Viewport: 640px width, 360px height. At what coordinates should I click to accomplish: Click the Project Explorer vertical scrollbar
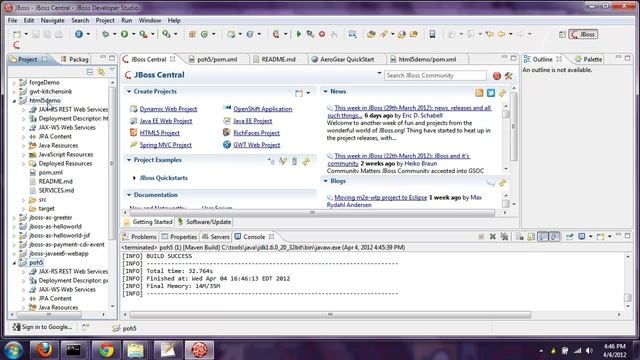(x=112, y=163)
